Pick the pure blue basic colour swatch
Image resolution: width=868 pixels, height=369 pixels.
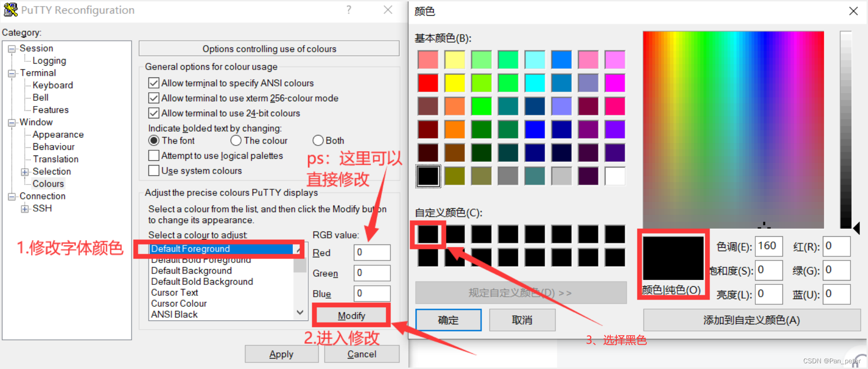(x=535, y=129)
